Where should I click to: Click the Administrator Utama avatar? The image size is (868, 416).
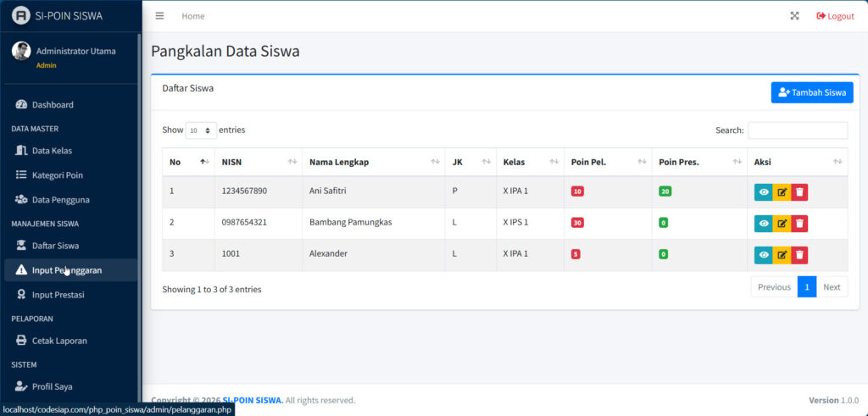click(21, 51)
